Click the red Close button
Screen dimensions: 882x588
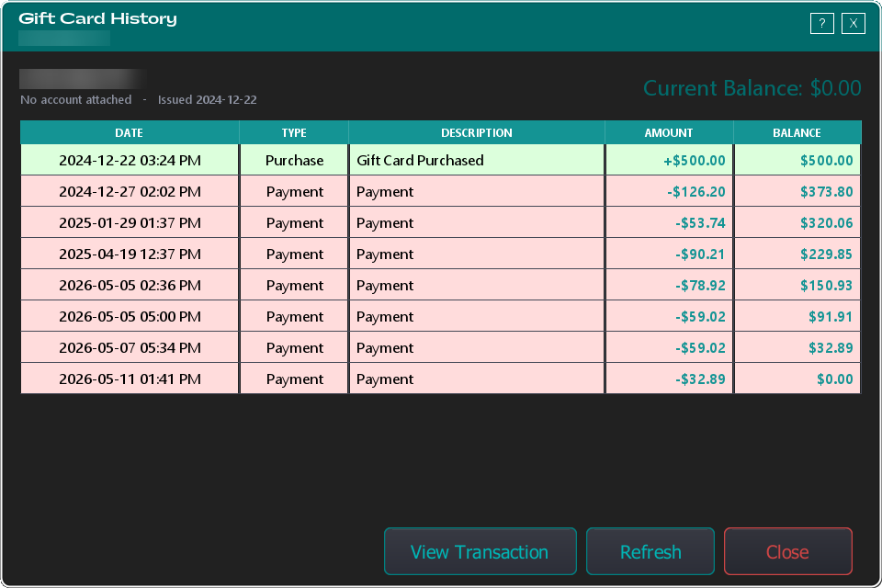click(x=788, y=551)
